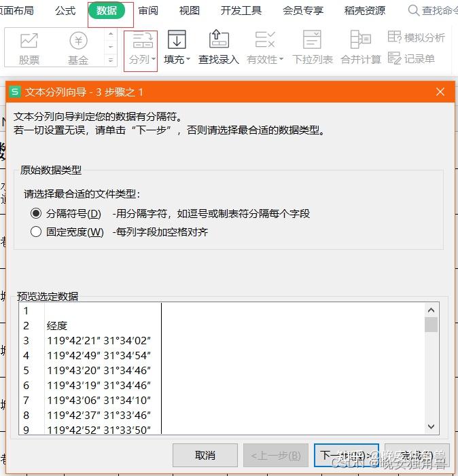Close the 文本分列向导 dialog
The width and height of the screenshot is (458, 476).
tap(440, 92)
